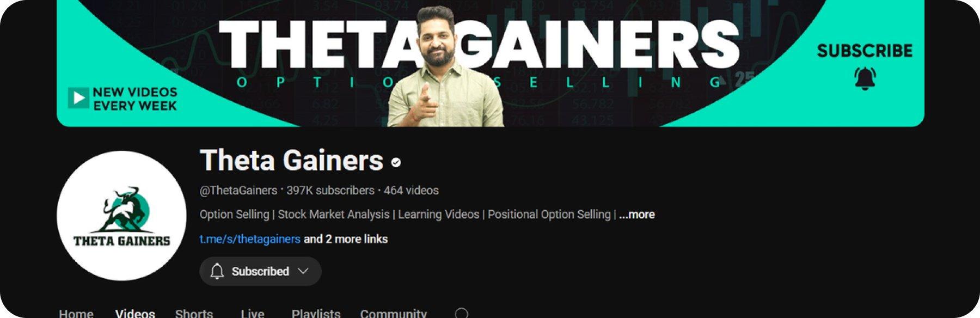Click the Subscribed button label
980x318 pixels.
pyautogui.click(x=260, y=271)
